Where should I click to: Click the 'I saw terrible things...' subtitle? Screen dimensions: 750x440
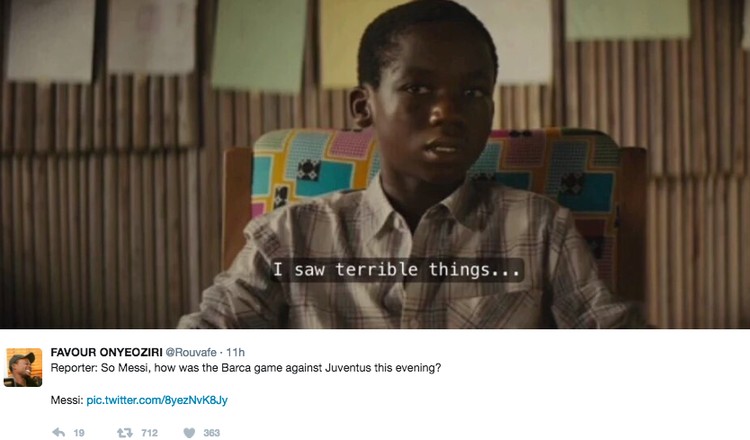[x=396, y=270]
